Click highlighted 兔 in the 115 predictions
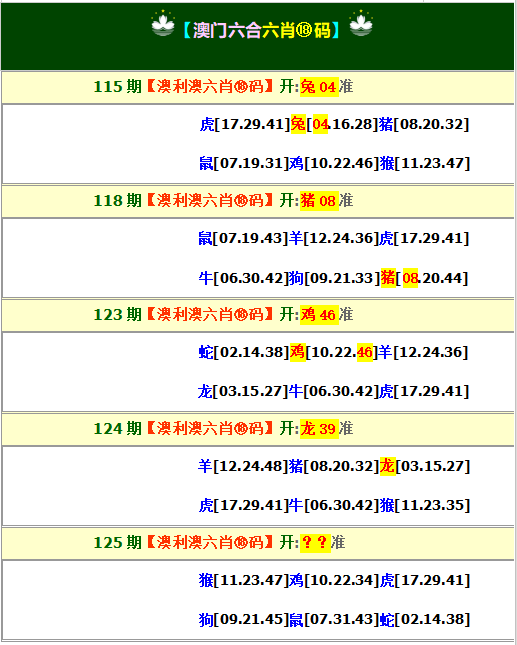 [298, 124]
